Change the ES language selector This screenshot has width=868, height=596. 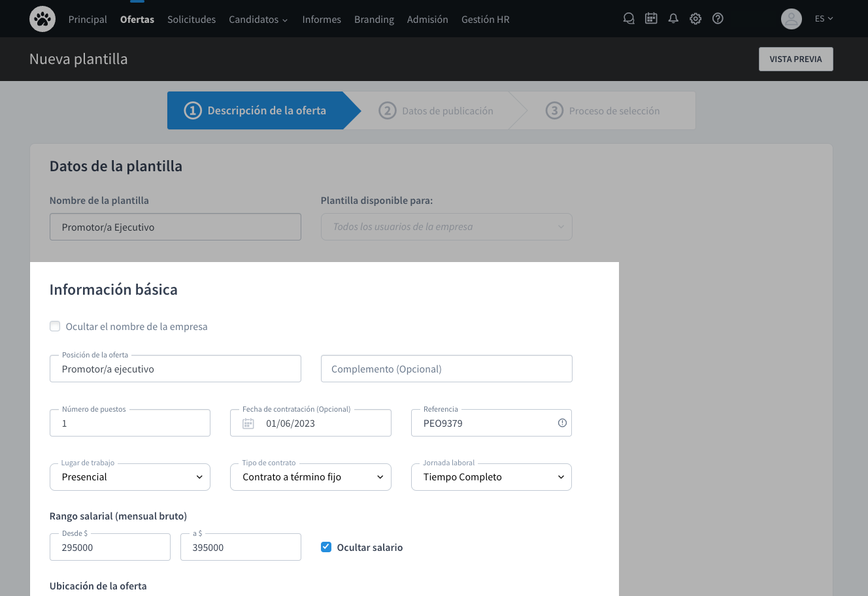click(x=824, y=18)
